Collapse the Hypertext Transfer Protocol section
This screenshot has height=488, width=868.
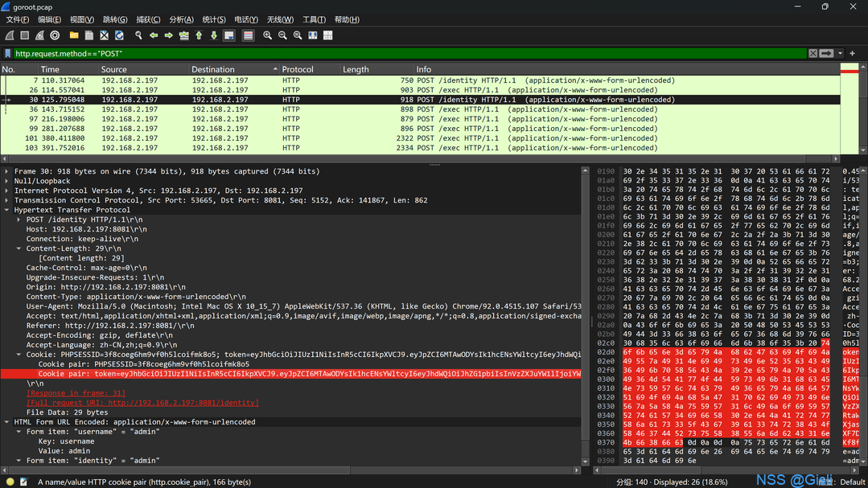coord(6,211)
